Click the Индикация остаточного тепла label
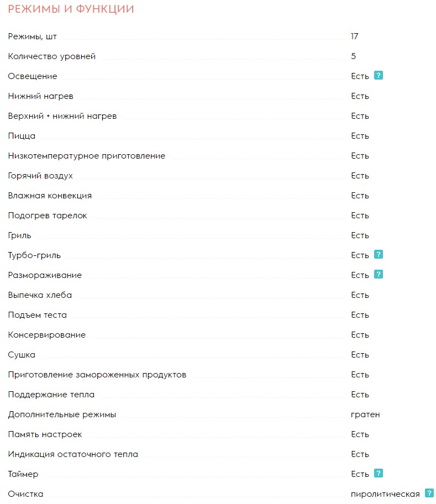Image resolution: width=436 pixels, height=504 pixels. click(73, 454)
